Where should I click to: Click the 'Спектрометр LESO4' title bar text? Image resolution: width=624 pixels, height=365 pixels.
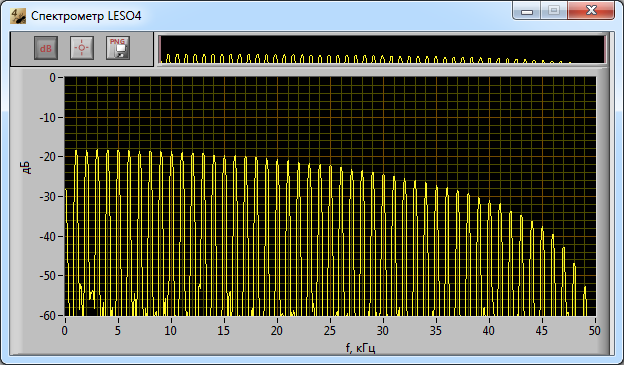(86, 16)
